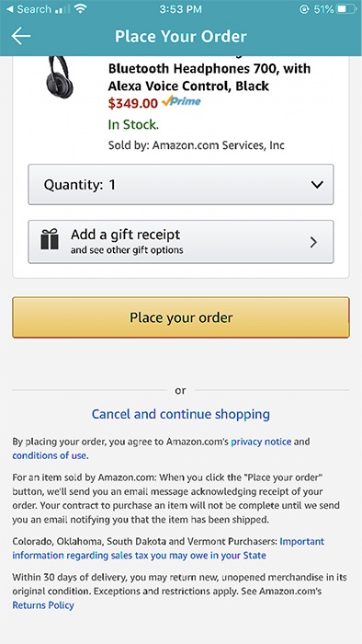Choose Cancel and continue shopping
Image resolution: width=362 pixels, height=644 pixels.
coord(181,414)
